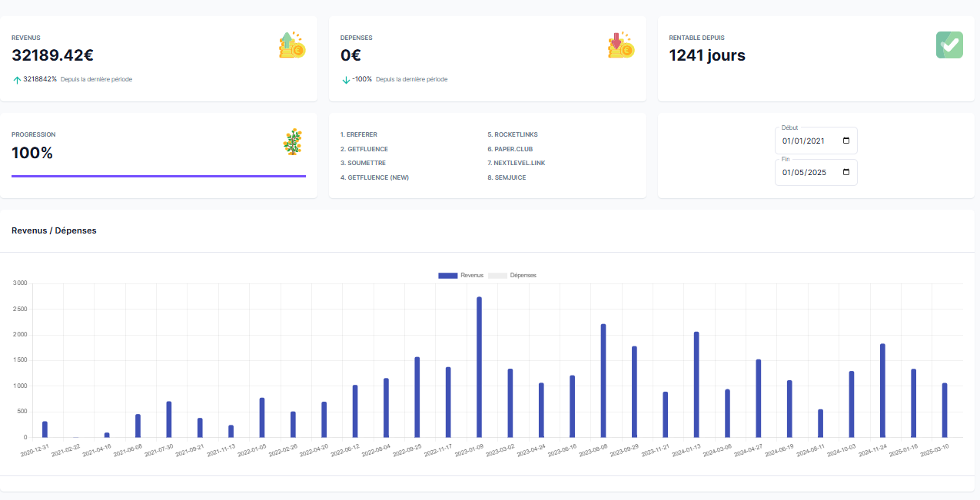Click the Début date input field
The height and width of the screenshot is (500, 980).
pyautogui.click(x=816, y=141)
